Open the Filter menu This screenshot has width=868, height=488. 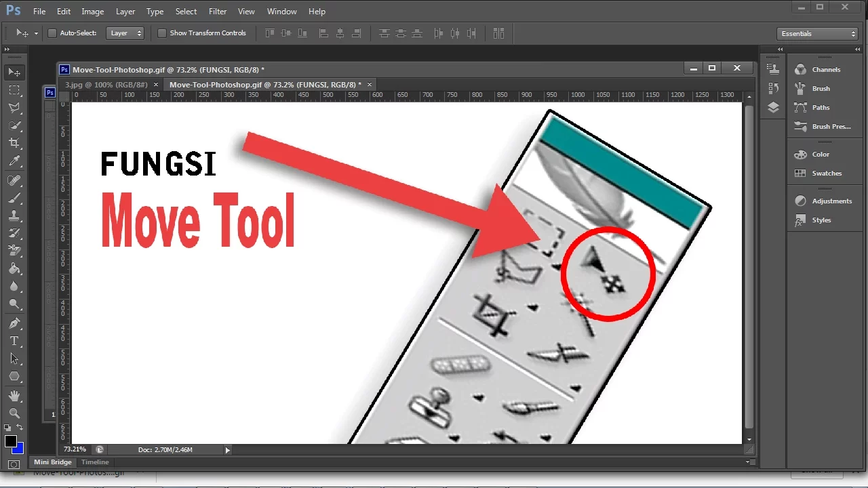click(218, 12)
